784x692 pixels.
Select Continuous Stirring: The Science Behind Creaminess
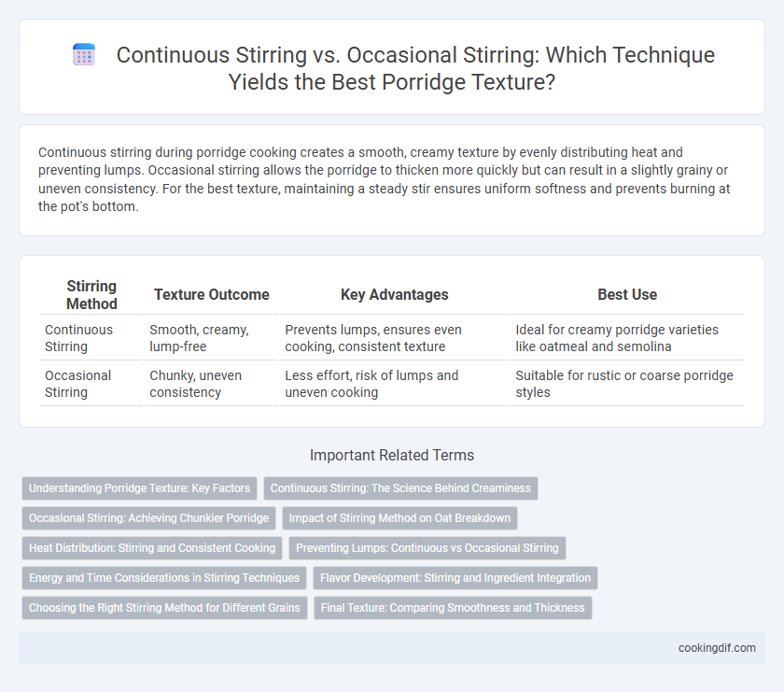(400, 488)
